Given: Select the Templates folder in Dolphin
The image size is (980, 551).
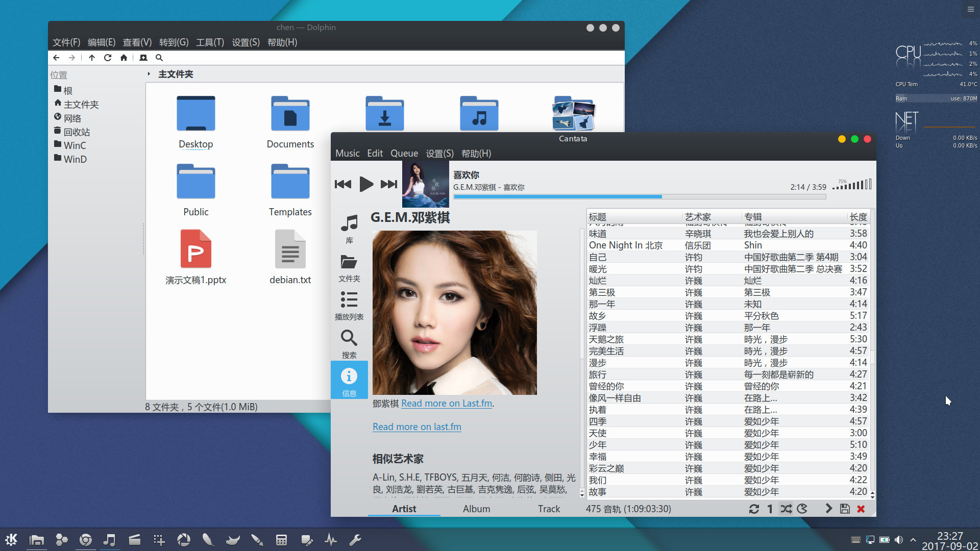Looking at the screenshot, I should coord(290,190).
